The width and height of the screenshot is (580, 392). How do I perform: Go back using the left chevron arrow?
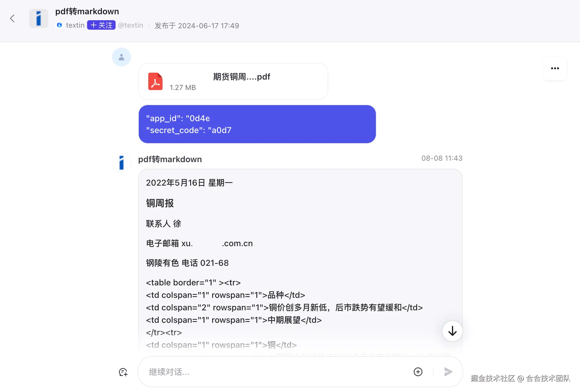pyautogui.click(x=12, y=18)
